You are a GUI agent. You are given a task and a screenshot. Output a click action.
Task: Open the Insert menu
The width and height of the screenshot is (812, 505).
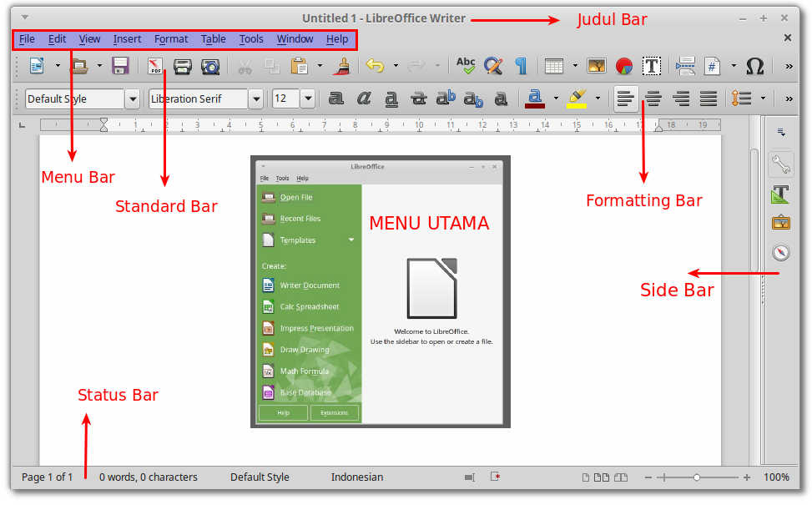coord(127,39)
